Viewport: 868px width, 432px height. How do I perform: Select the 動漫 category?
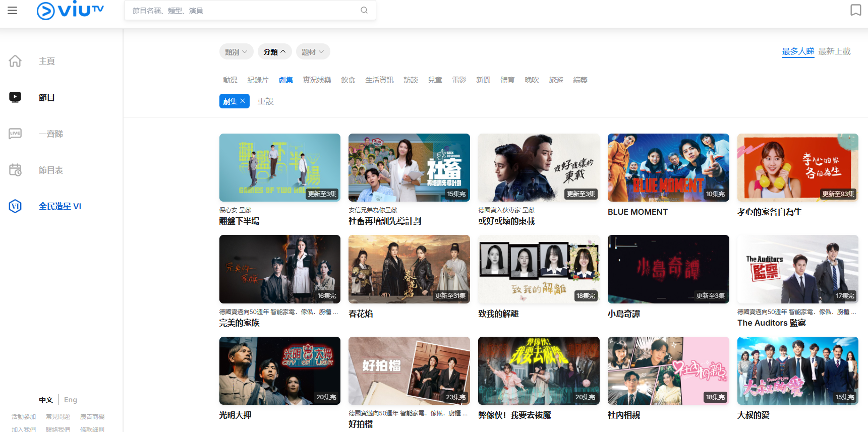[x=230, y=80]
